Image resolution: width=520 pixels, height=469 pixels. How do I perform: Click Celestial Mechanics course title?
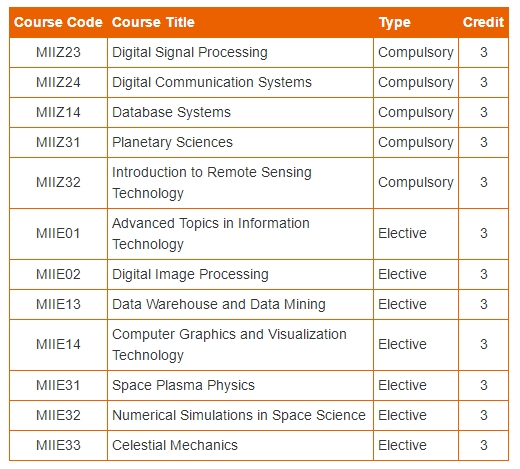click(175, 446)
